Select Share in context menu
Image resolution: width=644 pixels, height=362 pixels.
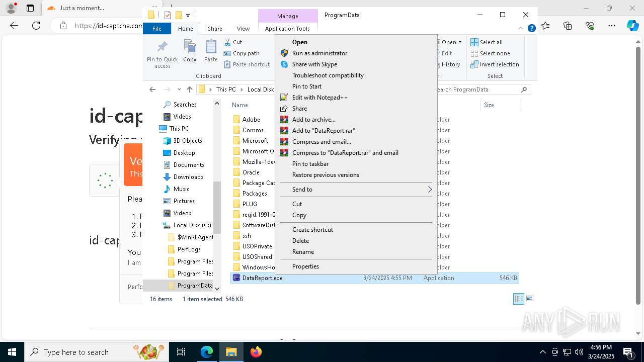pyautogui.click(x=356, y=109)
